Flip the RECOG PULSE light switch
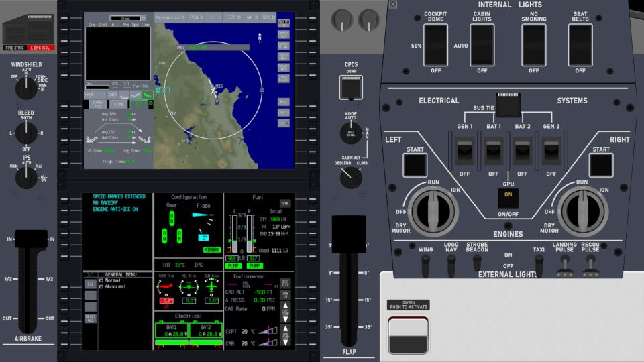Viewport: 644px width, 362px height. click(590, 266)
